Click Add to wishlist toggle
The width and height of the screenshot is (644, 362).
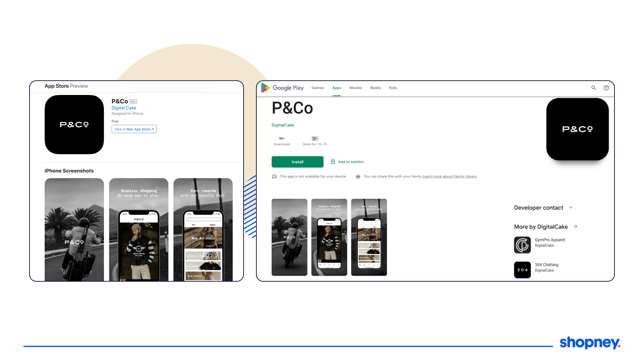coord(348,162)
